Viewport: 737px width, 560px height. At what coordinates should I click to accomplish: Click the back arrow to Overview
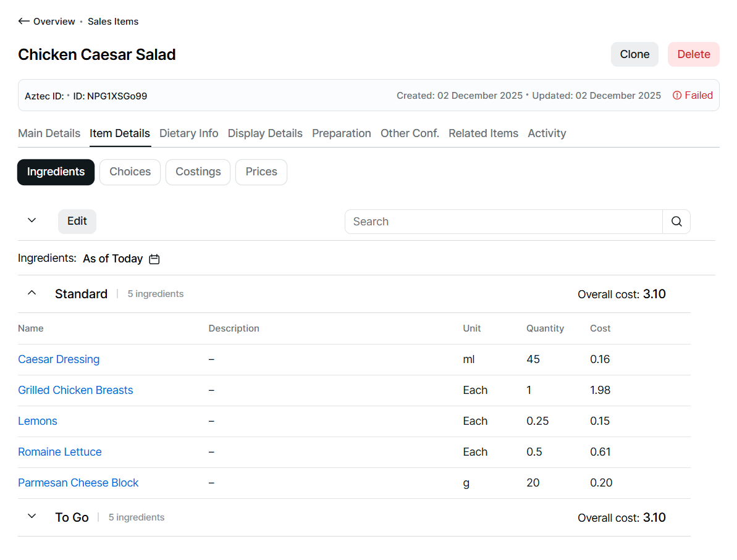click(x=24, y=22)
